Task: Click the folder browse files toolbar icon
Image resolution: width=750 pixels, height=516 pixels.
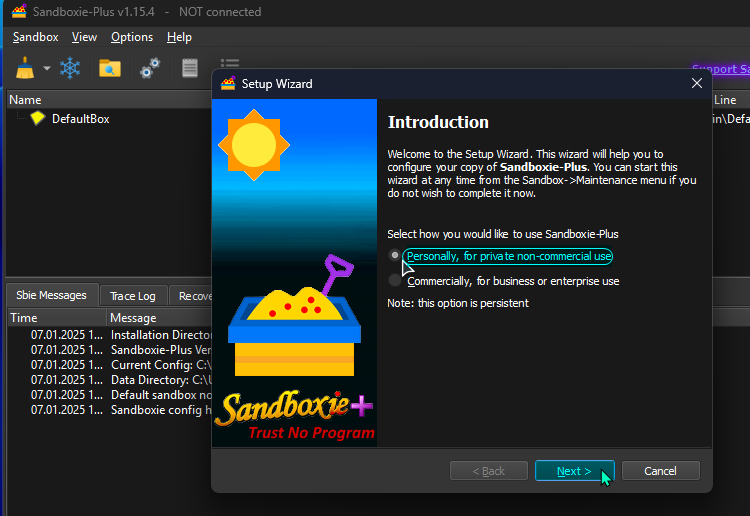Action: click(110, 68)
